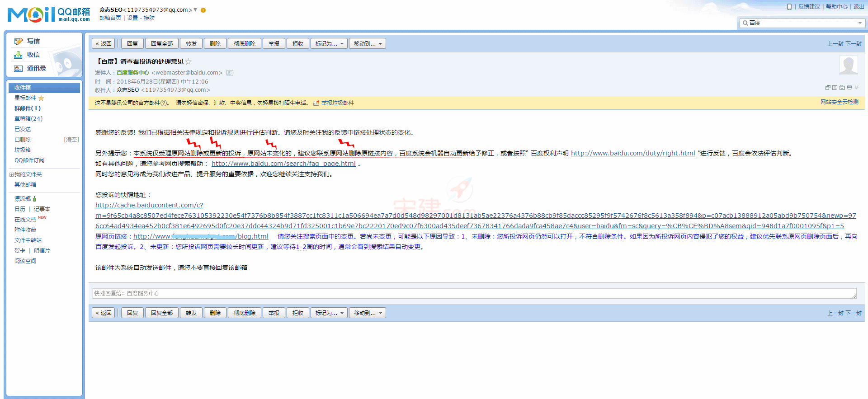
Task: Click the green bottle icon beside 漂流瓶
Action: pos(34,199)
